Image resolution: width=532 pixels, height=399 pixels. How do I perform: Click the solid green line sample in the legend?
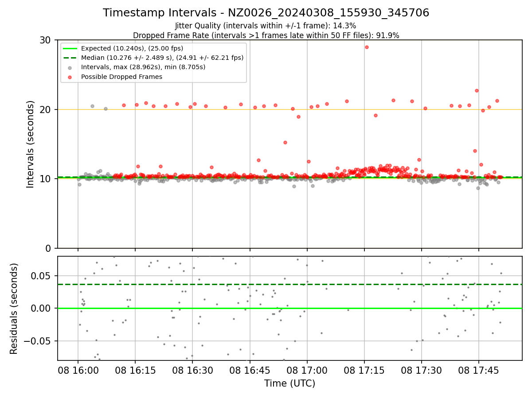[70, 48]
